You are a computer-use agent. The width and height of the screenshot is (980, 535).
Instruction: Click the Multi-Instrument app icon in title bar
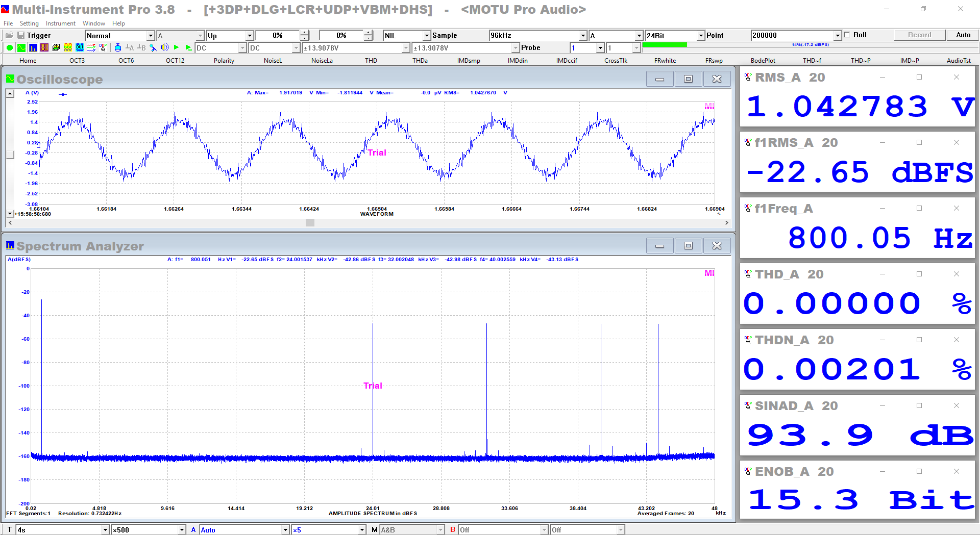point(6,9)
